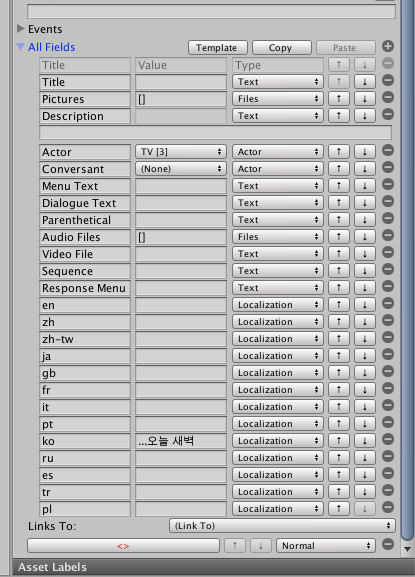Screen dimensions: 415x577
Task: Open the Link To dropdown
Action: pyautogui.click(x=282, y=526)
